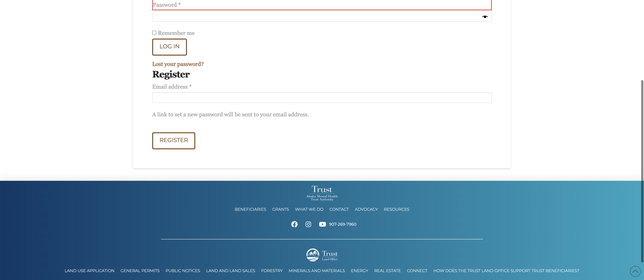Screen dimensions: 644x280
Task: Open the Instagram icon in footer
Action: [308, 224]
